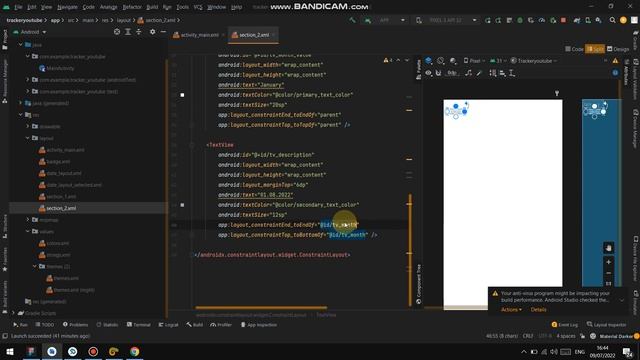Viewport: 640px width, 360px height.
Task: Click color gutter swatch for primary_text_color
Action: [x=182, y=95]
